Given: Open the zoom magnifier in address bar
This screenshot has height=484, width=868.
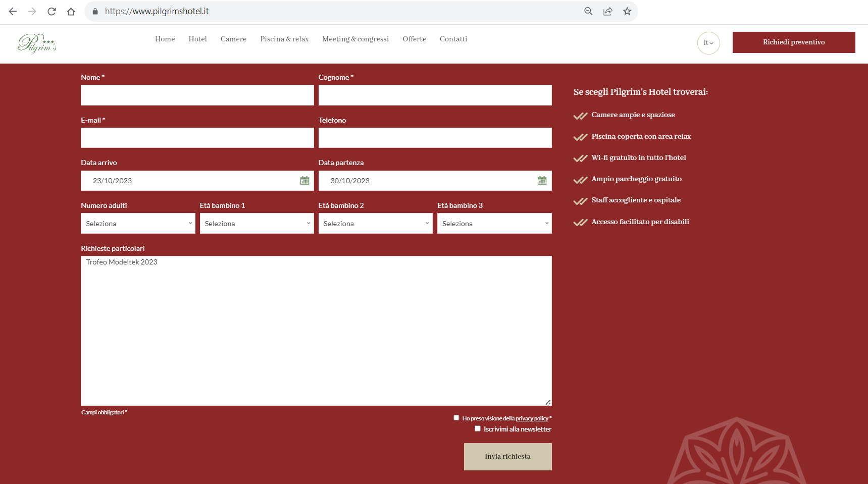Looking at the screenshot, I should tap(588, 11).
